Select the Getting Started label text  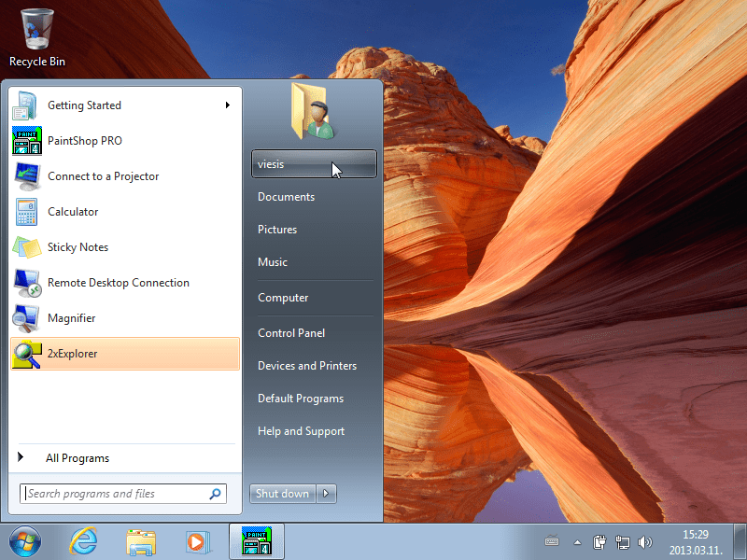coord(84,105)
